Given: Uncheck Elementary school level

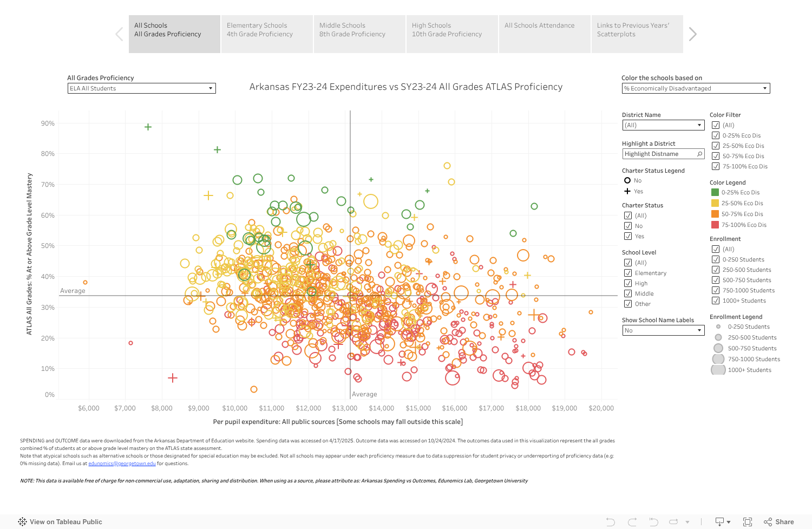Looking at the screenshot, I should (628, 273).
